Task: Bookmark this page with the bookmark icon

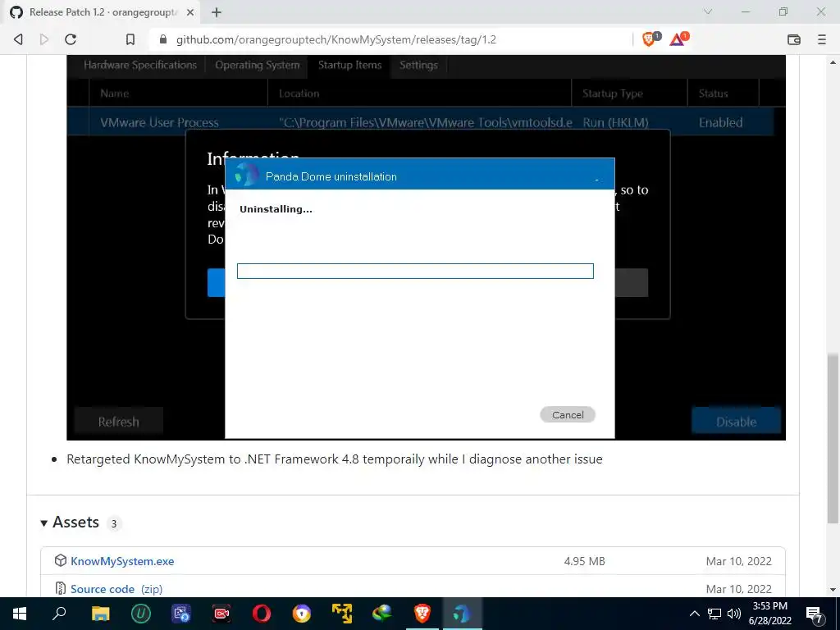Action: pos(130,39)
